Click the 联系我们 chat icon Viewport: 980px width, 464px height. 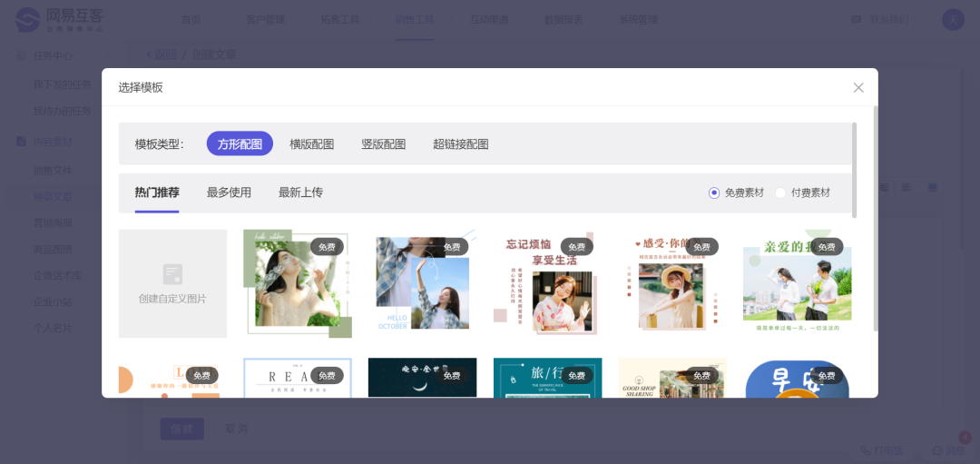pos(857,20)
